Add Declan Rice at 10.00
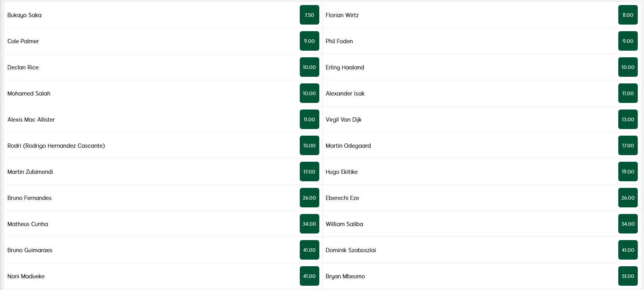This screenshot has height=290, width=644. 309,67
